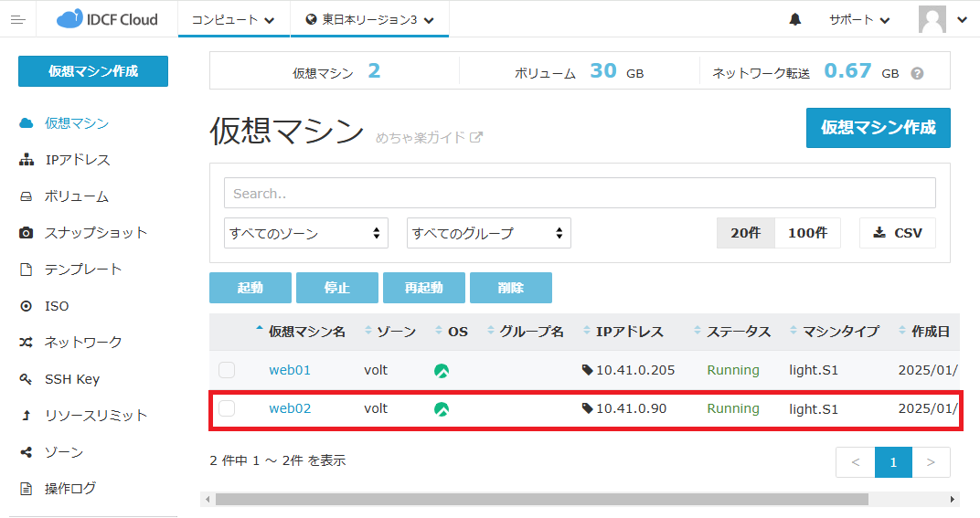The height and width of the screenshot is (518, 980).
Task: Check the web01 row checkbox
Action: click(x=227, y=370)
